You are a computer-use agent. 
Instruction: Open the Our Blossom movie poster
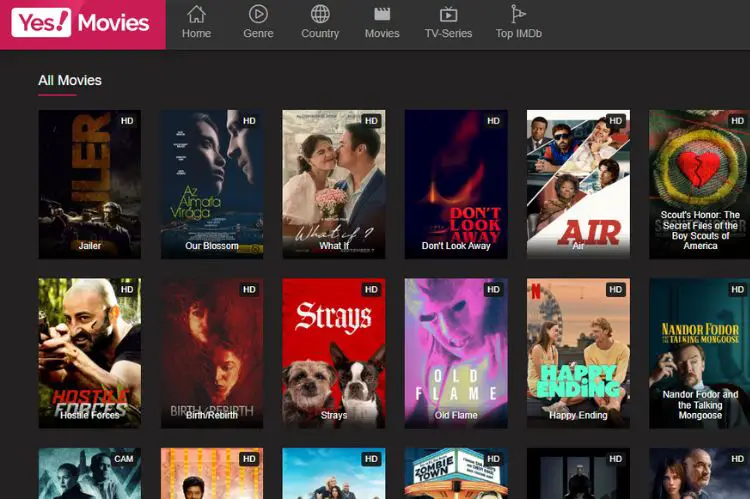click(x=212, y=184)
